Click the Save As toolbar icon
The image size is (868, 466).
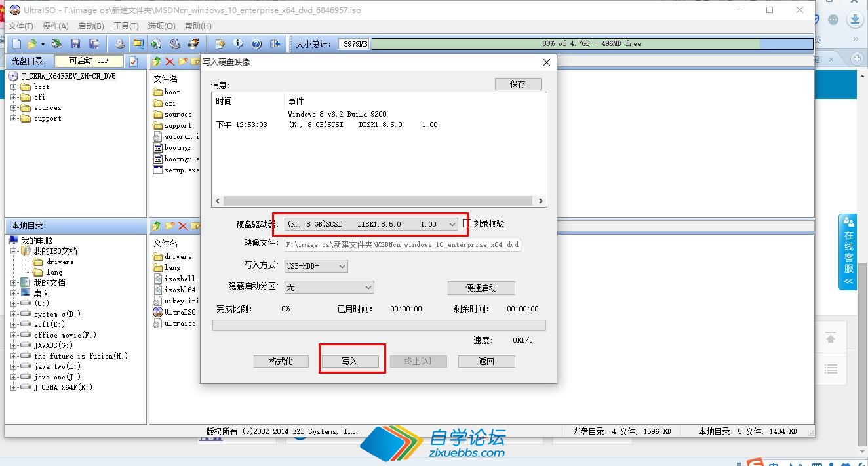click(94, 44)
